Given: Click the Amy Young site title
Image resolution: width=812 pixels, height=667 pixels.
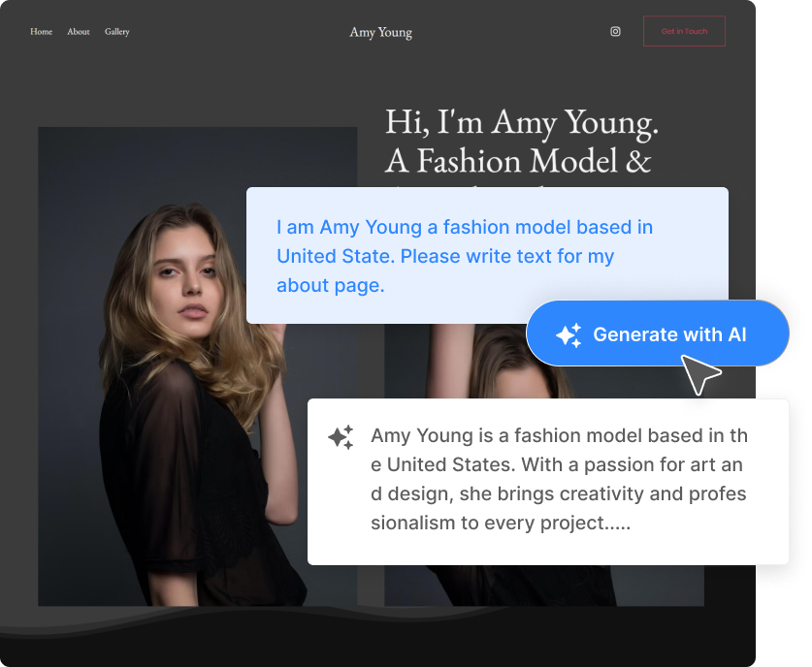Looking at the screenshot, I should coord(380,32).
